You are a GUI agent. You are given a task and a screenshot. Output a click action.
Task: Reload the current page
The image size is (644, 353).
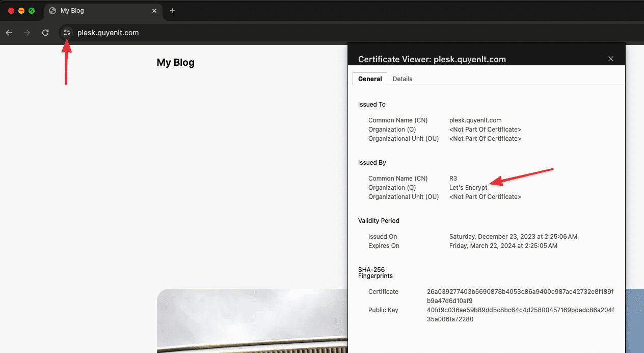[45, 33]
